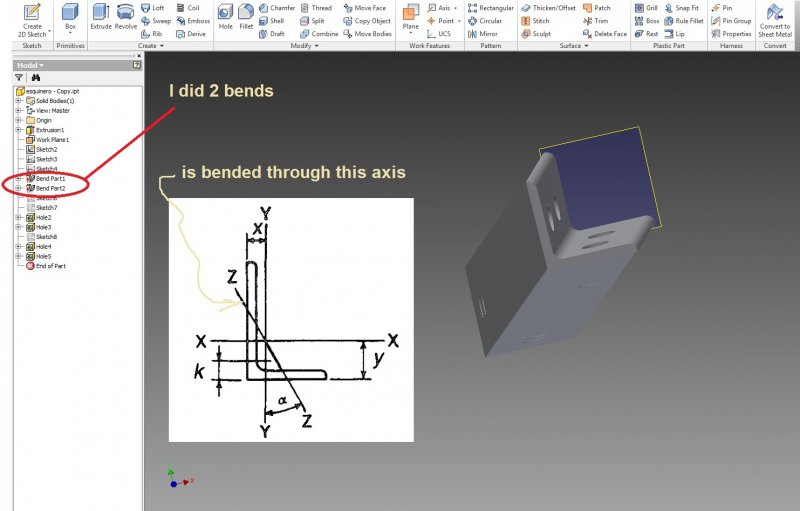Viewport: 800px width, 511px height.
Task: Use the Combine tool
Action: pyautogui.click(x=319, y=34)
